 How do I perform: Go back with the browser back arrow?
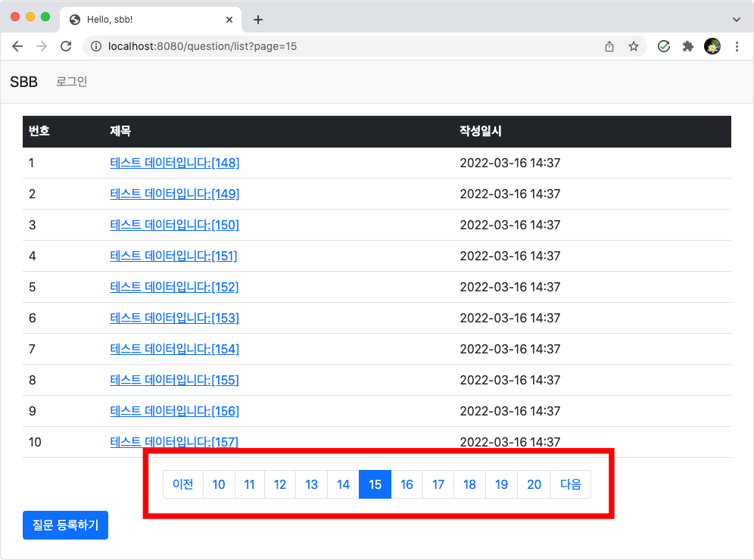coord(17,46)
